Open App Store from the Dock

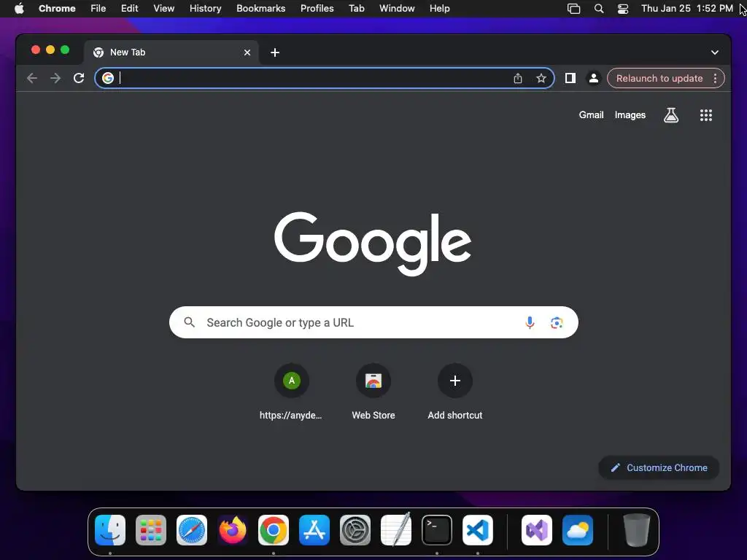[314, 530]
